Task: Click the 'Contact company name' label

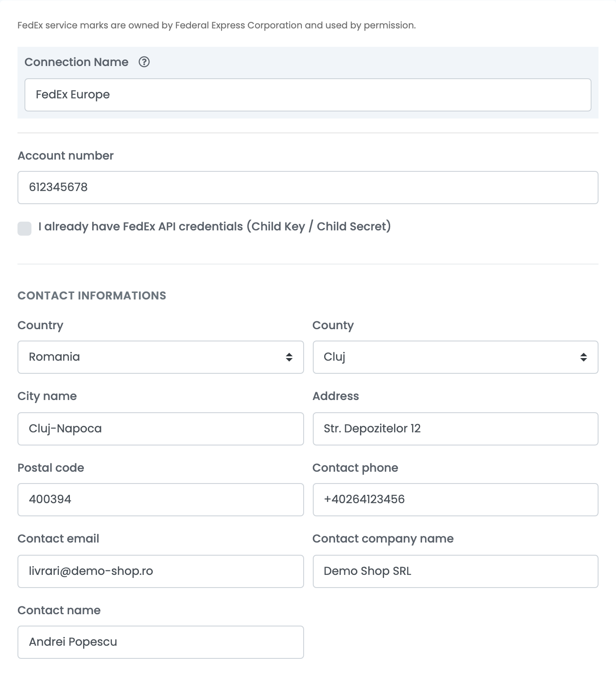Action: [383, 539]
